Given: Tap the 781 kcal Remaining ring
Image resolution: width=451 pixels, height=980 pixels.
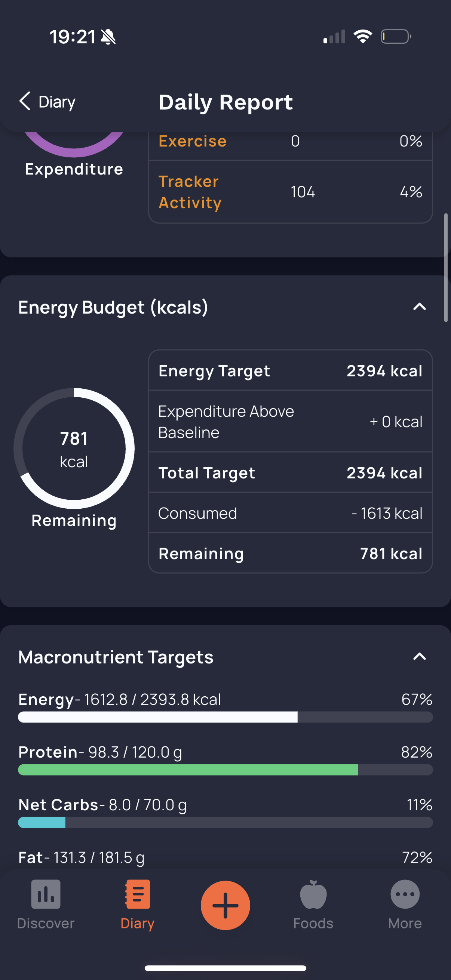Looking at the screenshot, I should 74,448.
